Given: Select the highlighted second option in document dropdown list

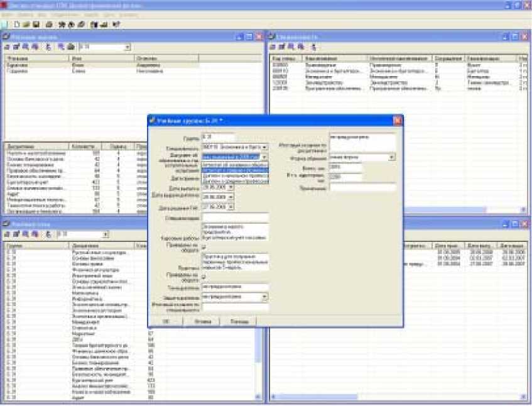Looking at the screenshot, I should point(235,170).
